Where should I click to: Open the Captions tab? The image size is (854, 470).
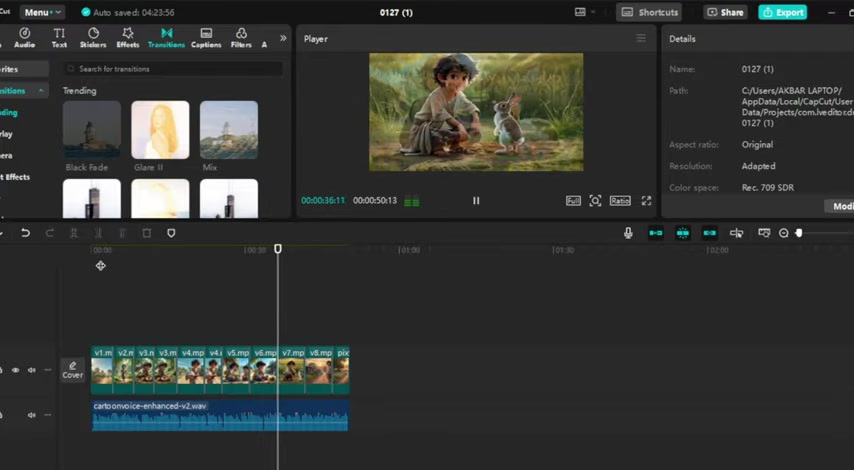(x=206, y=38)
